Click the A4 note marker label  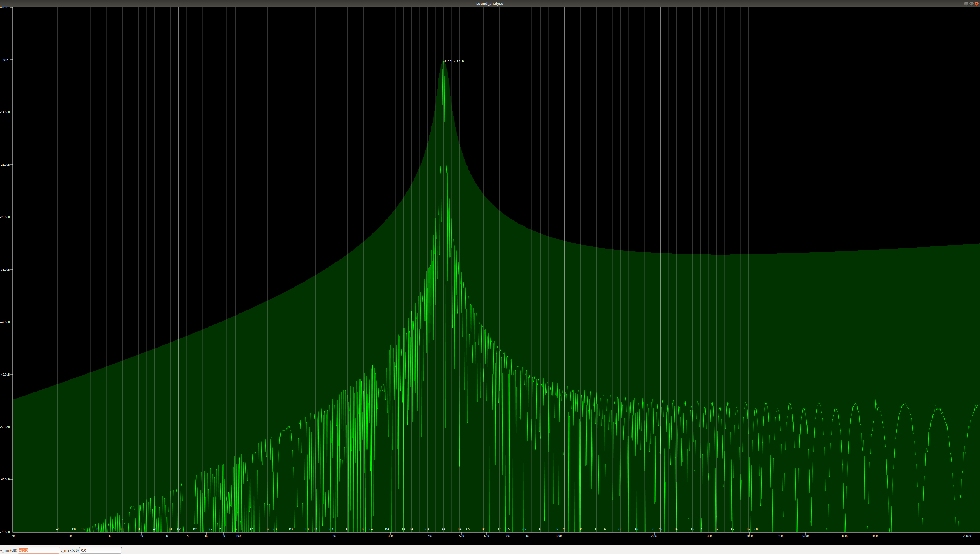[443, 529]
